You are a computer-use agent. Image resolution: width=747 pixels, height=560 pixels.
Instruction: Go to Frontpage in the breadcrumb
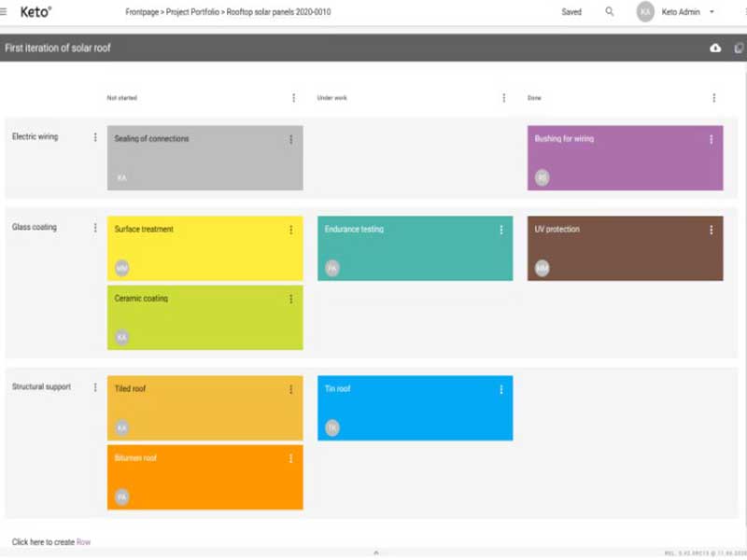[x=145, y=12]
